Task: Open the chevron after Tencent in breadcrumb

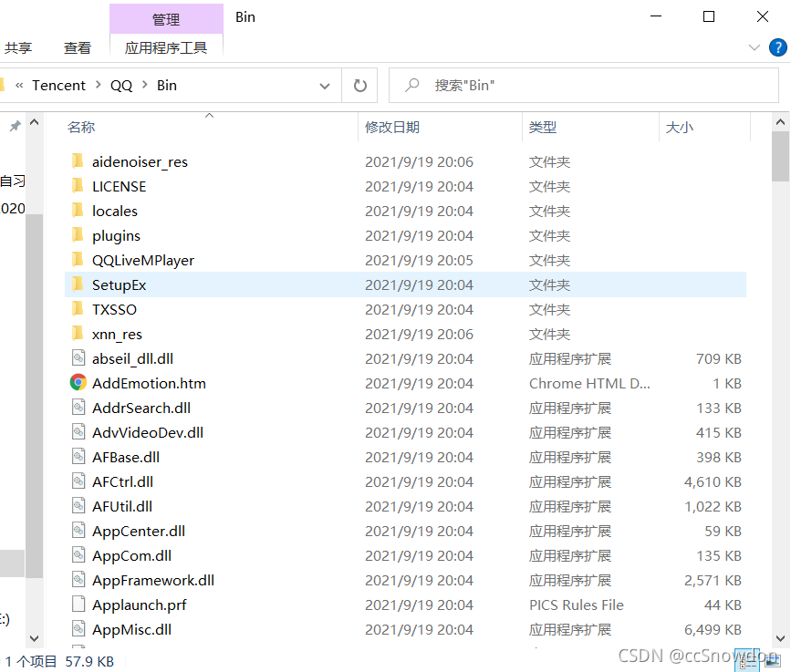Action: tap(98, 85)
